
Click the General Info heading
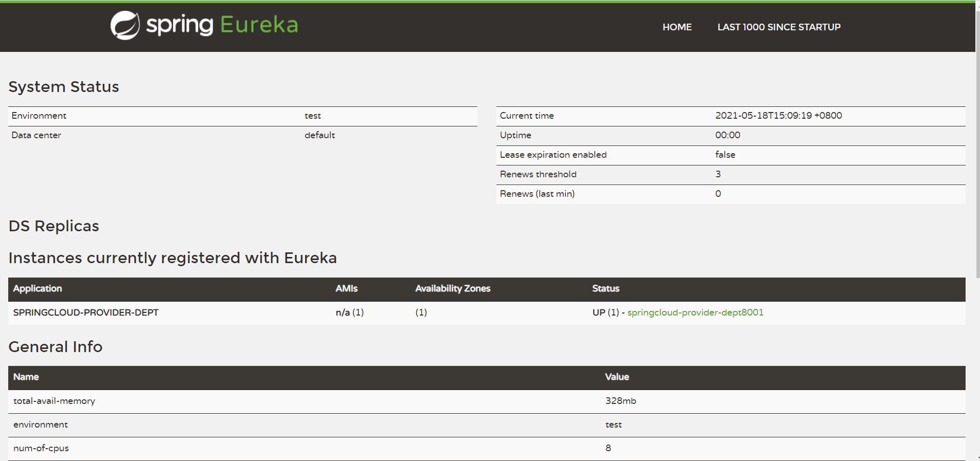coord(56,347)
